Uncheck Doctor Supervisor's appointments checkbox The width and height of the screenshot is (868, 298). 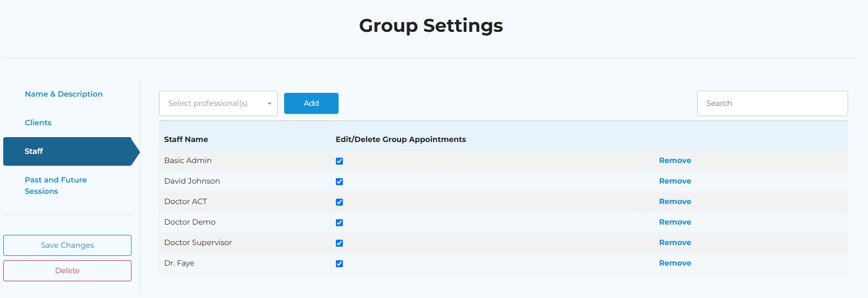click(x=339, y=243)
